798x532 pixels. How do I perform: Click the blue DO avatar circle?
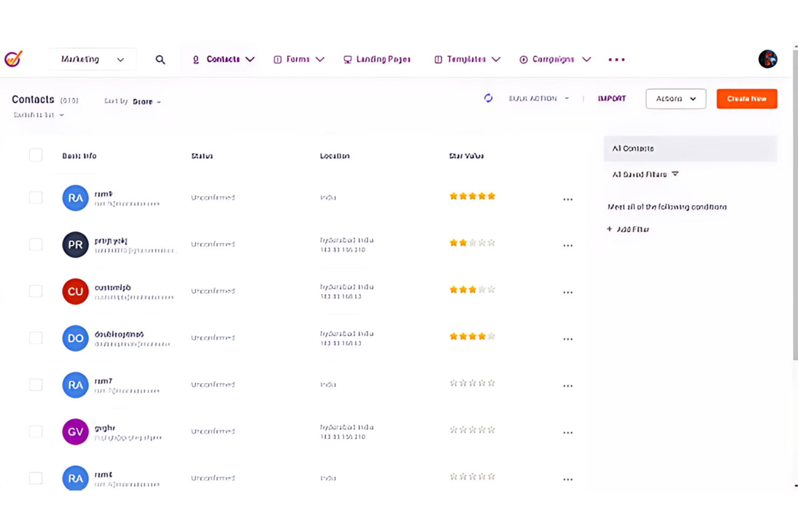click(x=75, y=338)
